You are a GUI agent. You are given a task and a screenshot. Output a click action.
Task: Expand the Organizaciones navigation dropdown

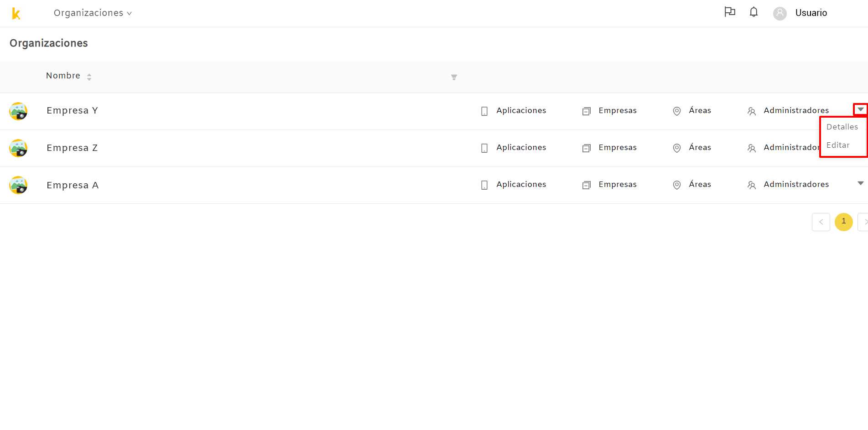tap(93, 13)
